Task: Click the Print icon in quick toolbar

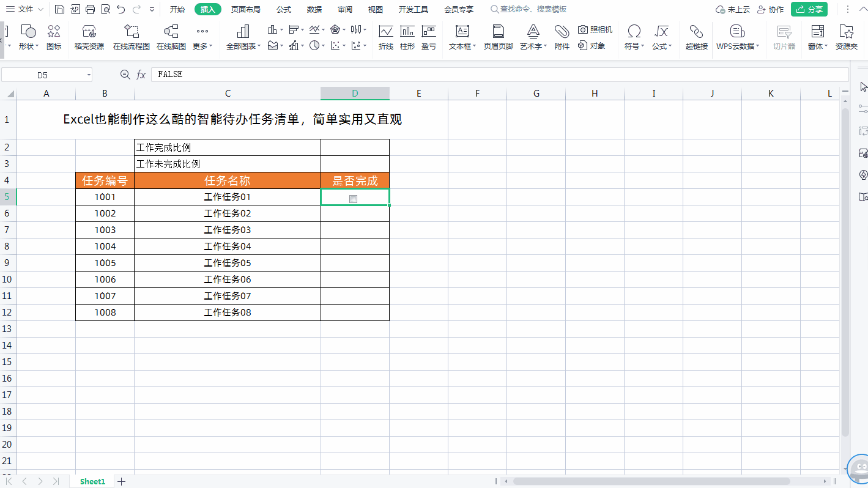Action: [91, 9]
